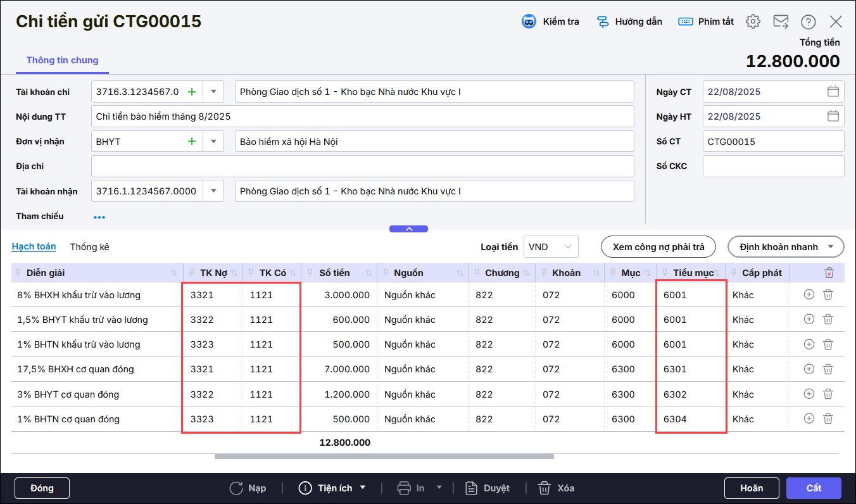This screenshot has height=504, width=856.
Task: Switch to the Thống kê tab
Action: click(89, 247)
